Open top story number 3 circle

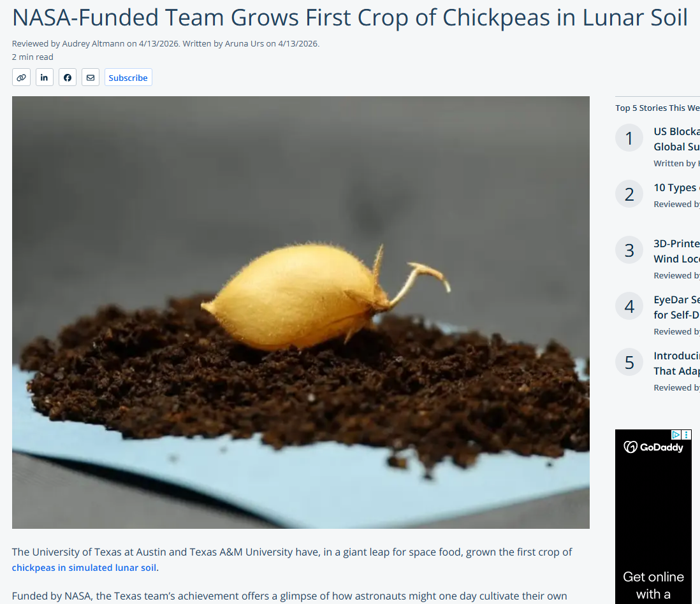point(629,250)
